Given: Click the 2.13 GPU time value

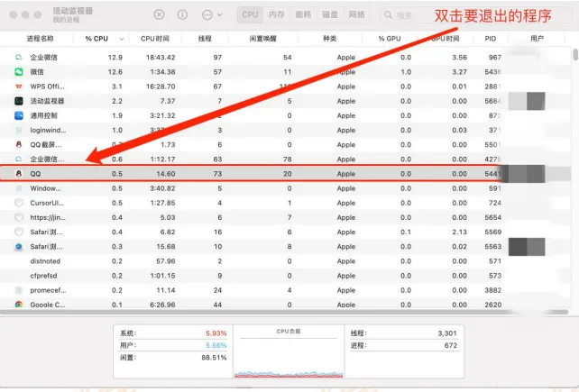Looking at the screenshot, I should coord(460,232).
